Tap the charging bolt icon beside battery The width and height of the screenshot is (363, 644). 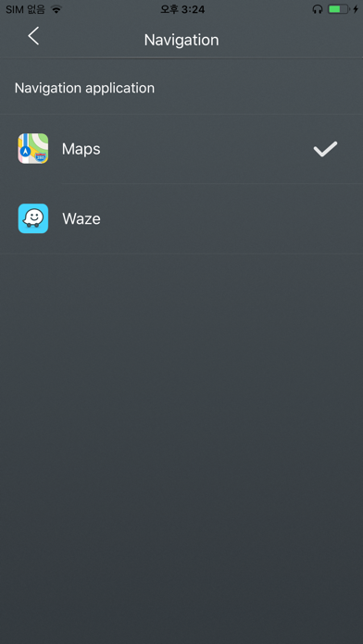[x=356, y=9]
